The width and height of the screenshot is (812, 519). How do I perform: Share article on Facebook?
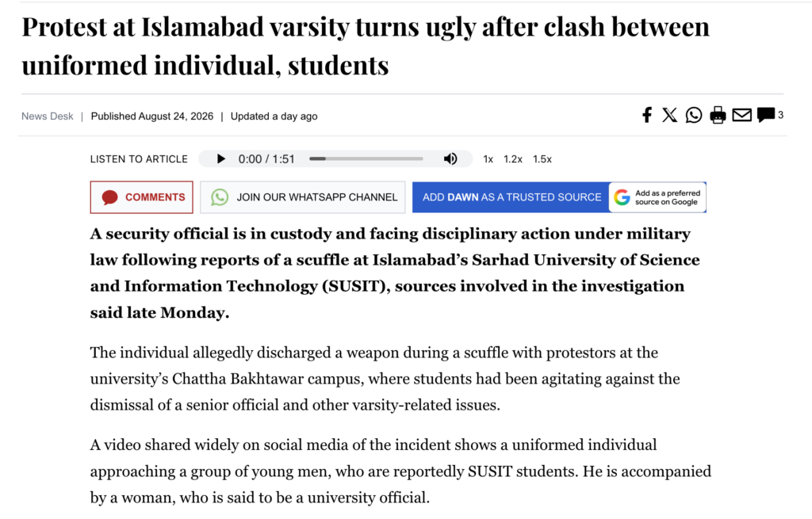tap(647, 115)
